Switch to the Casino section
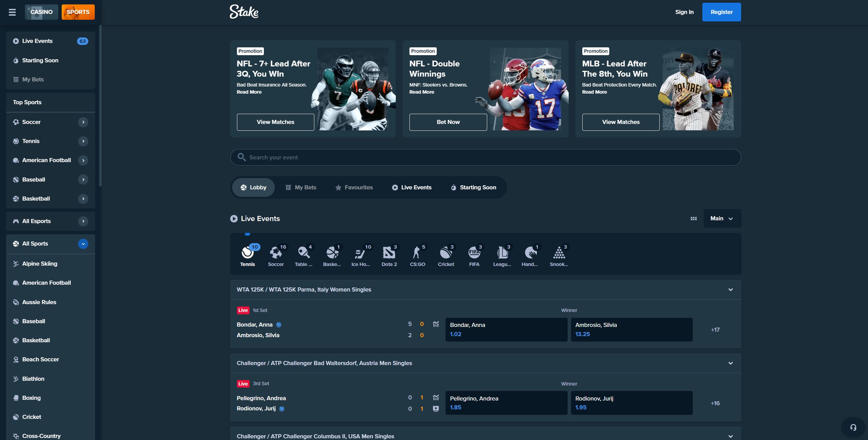The image size is (868, 440). [41, 12]
